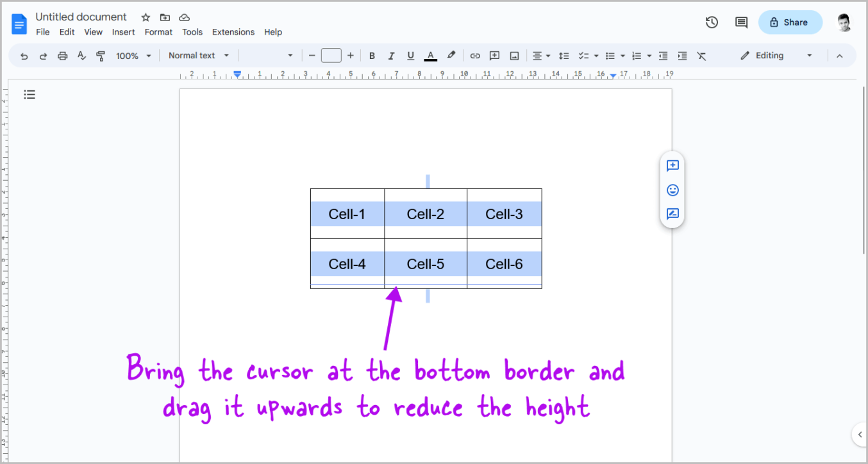Toggle underline formatting
This screenshot has width=868, height=464.
[411, 56]
